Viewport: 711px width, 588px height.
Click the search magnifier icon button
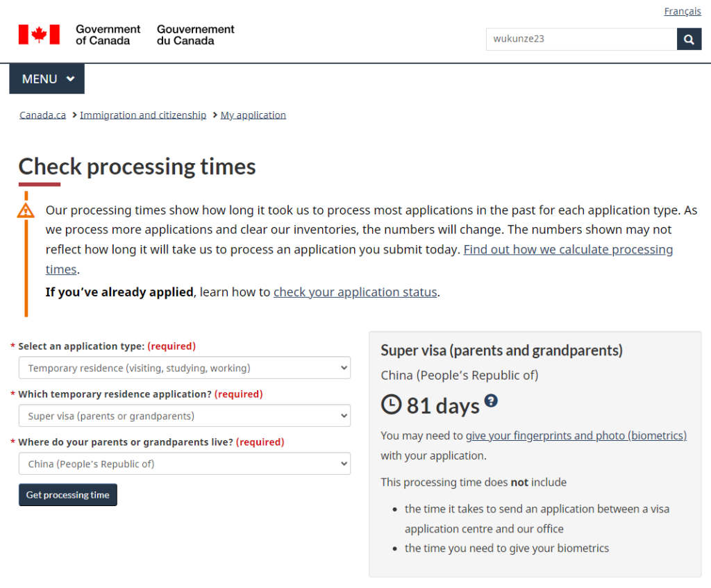[689, 40]
